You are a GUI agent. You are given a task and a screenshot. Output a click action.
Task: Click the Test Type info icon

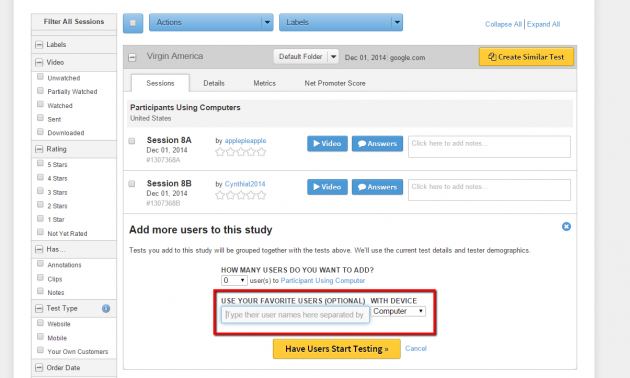[x=106, y=309]
